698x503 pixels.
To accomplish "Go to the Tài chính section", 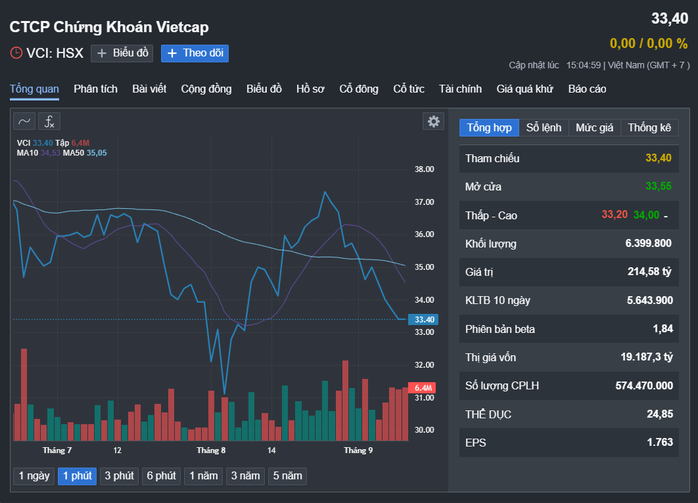I will click(460, 89).
